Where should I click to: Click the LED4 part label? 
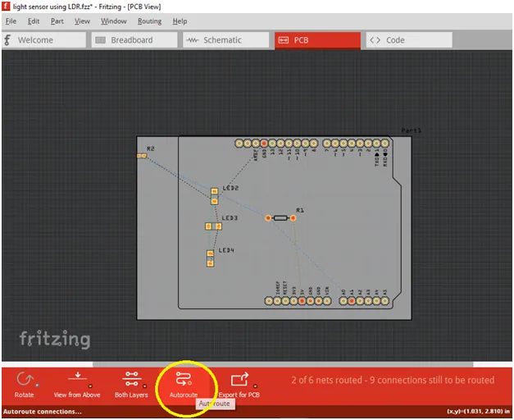(226, 250)
